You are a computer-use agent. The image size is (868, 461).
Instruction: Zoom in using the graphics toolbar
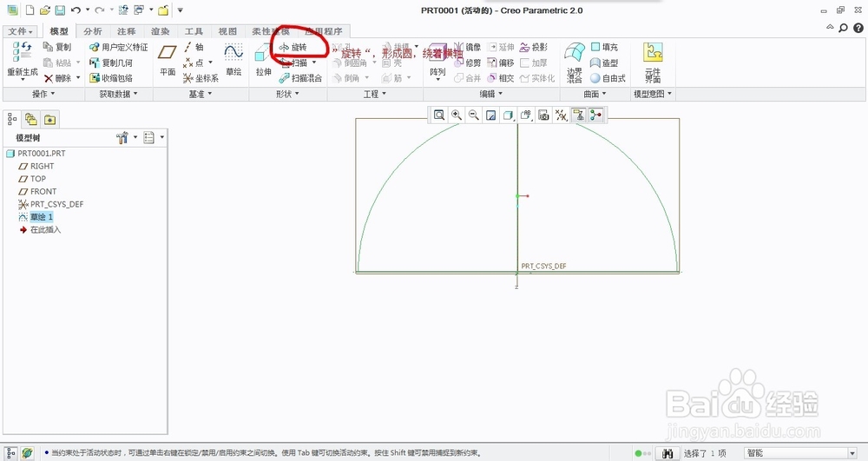tap(457, 115)
